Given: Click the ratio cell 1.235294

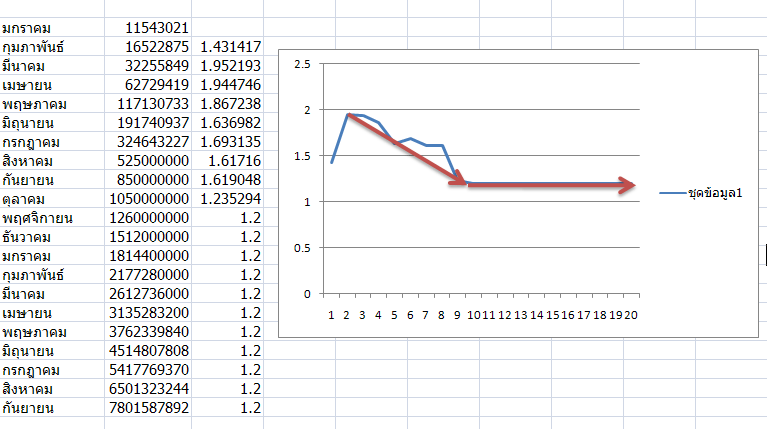Looking at the screenshot, I should pos(227,199).
